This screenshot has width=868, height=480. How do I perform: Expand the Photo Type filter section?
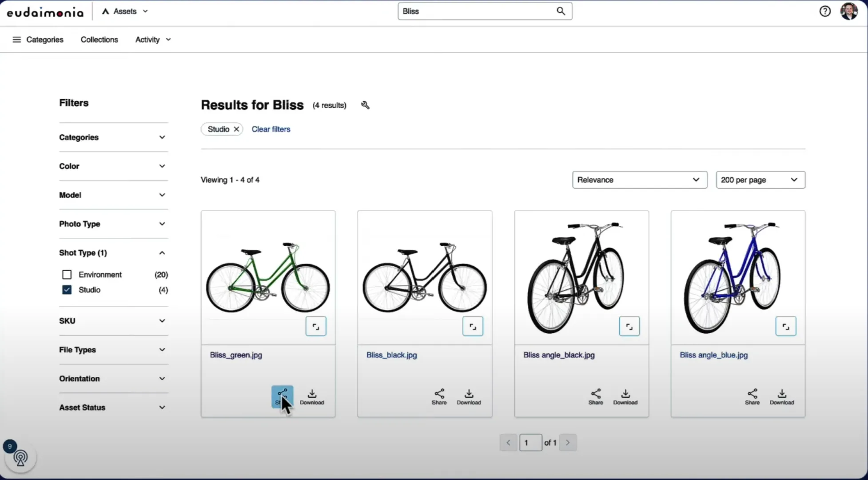pyautogui.click(x=113, y=224)
